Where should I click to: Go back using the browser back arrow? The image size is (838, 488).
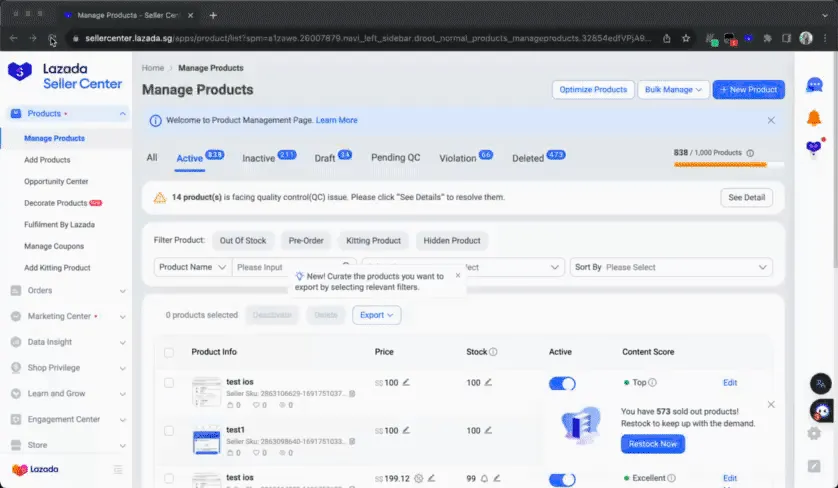tap(13, 38)
